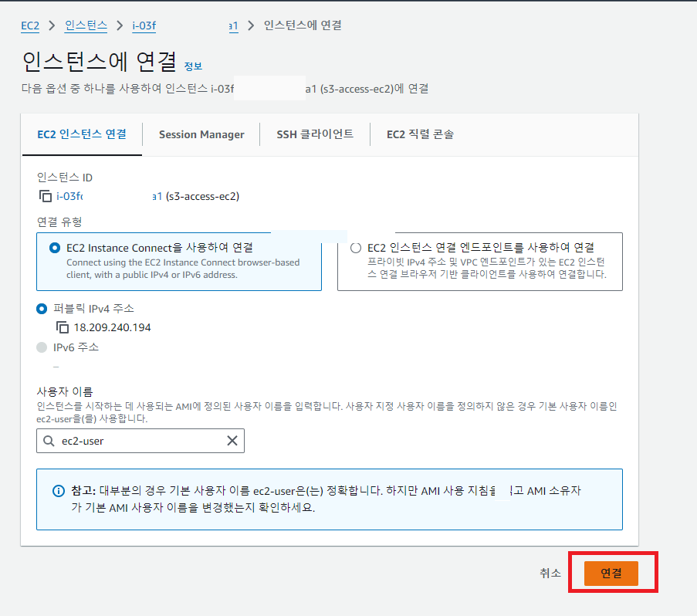
Task: Click the IP address text 18.209.240.194
Action: pos(112,327)
